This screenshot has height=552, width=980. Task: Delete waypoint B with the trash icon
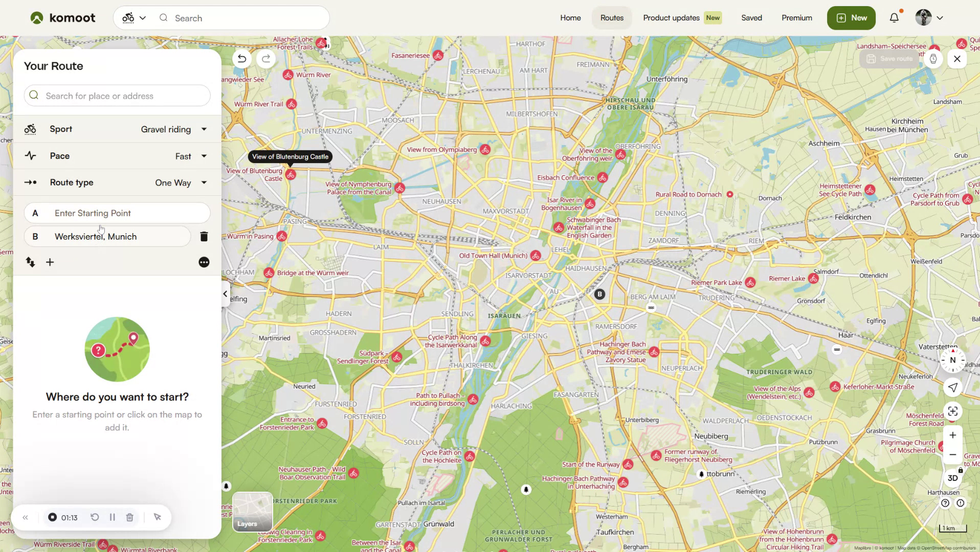coord(204,236)
